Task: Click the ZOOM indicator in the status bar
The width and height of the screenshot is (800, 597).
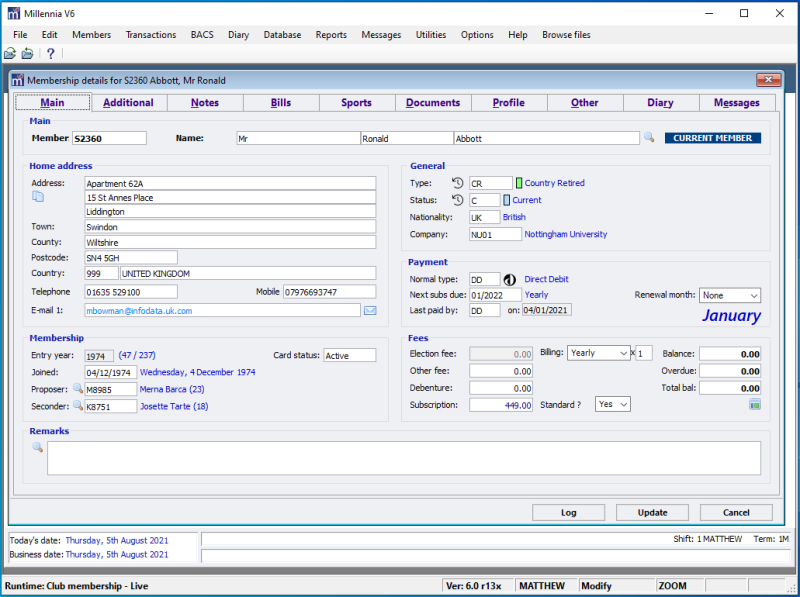Action: [x=674, y=585]
